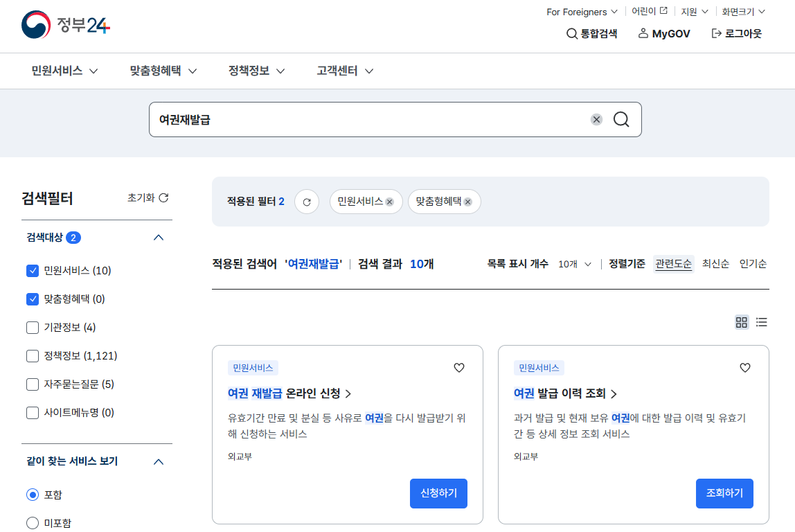Open the 고객센터 menu

(344, 71)
